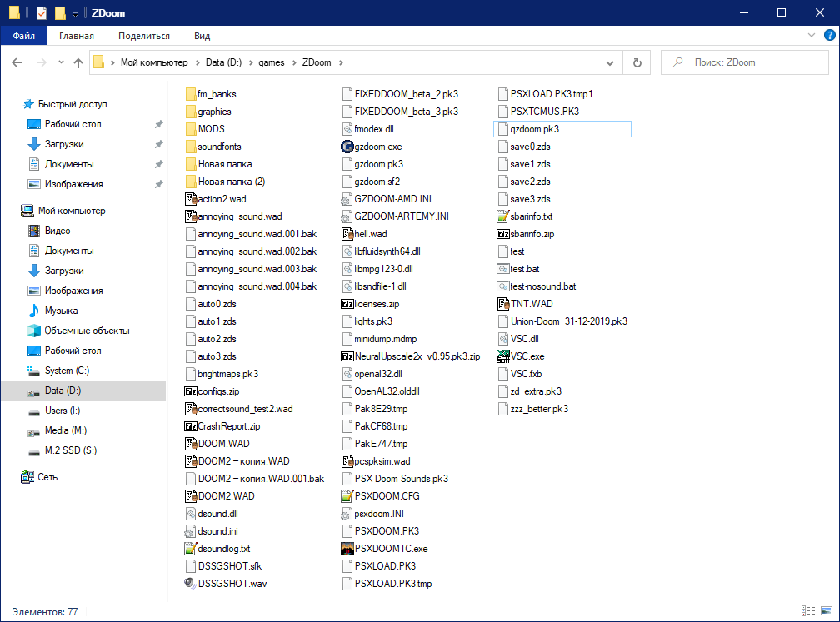Switch to details view layout
This screenshot has height=622, width=840.
click(808, 611)
